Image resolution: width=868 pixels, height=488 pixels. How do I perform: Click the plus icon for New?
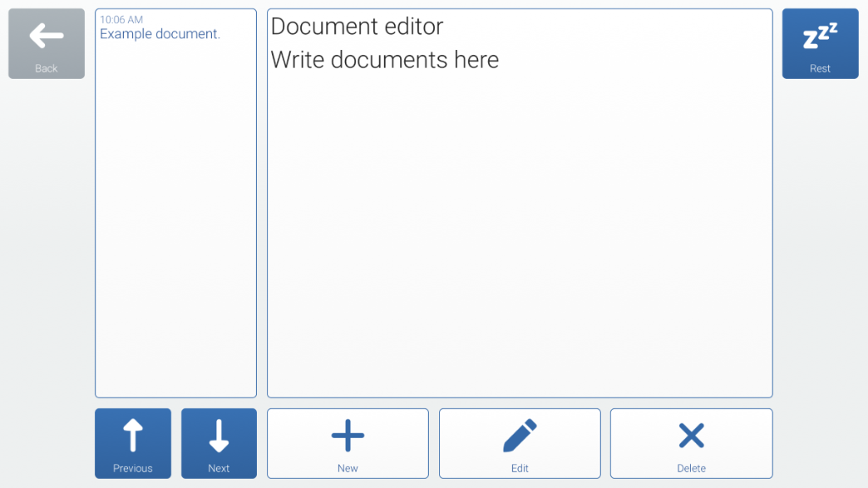pyautogui.click(x=348, y=435)
